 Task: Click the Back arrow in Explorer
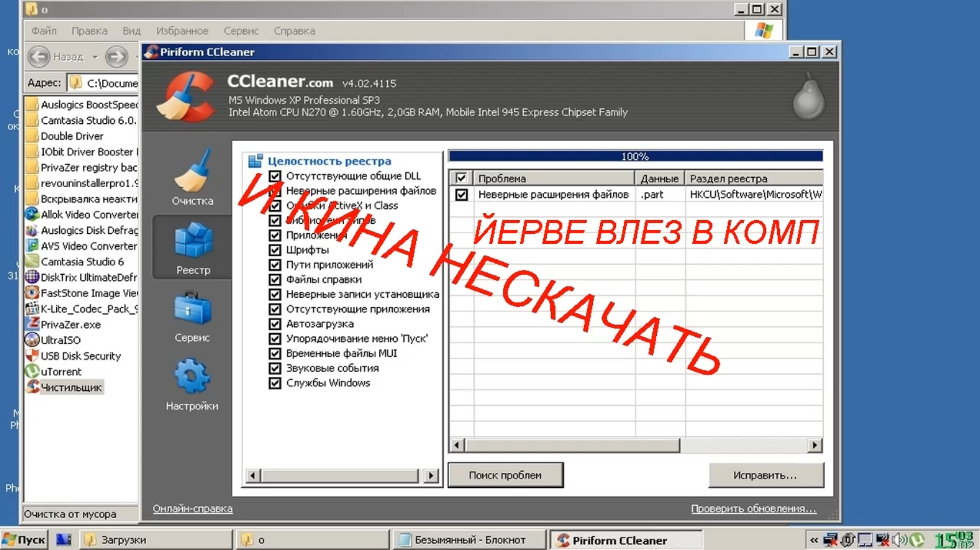click(x=39, y=57)
